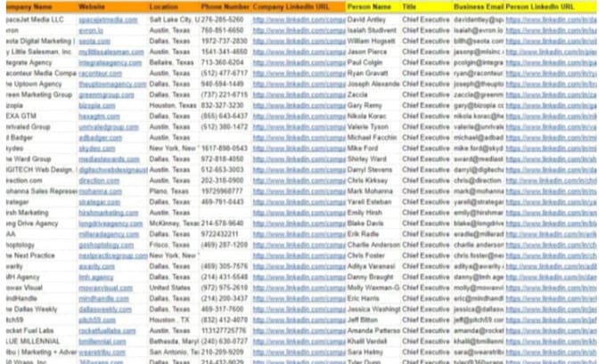Open the evron.io website link
This screenshot has height=364, width=606.
click(91, 30)
